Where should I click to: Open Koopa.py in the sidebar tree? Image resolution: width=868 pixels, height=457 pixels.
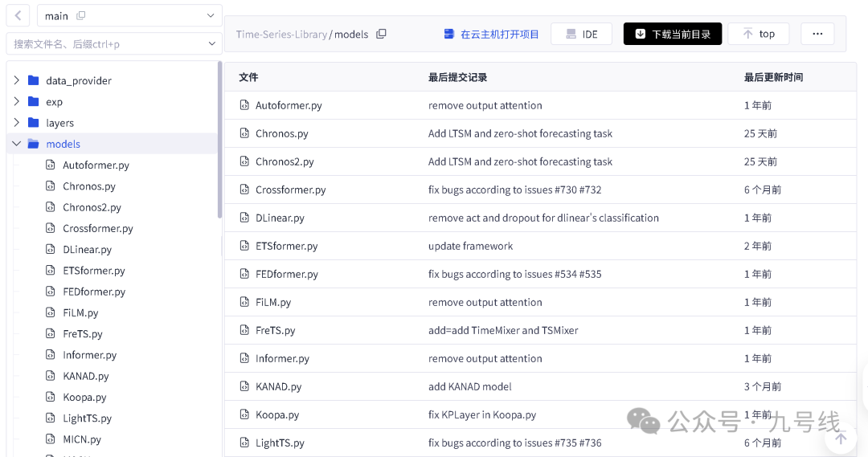pos(84,397)
